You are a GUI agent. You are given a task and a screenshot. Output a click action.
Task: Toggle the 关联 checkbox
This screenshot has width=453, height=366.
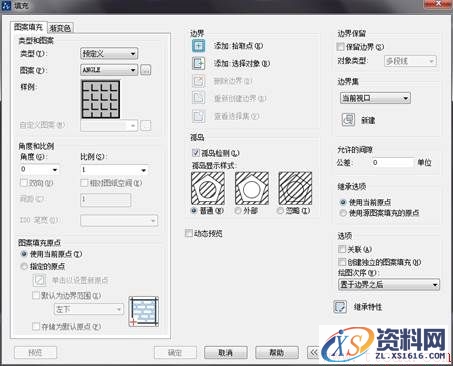pyautogui.click(x=342, y=249)
